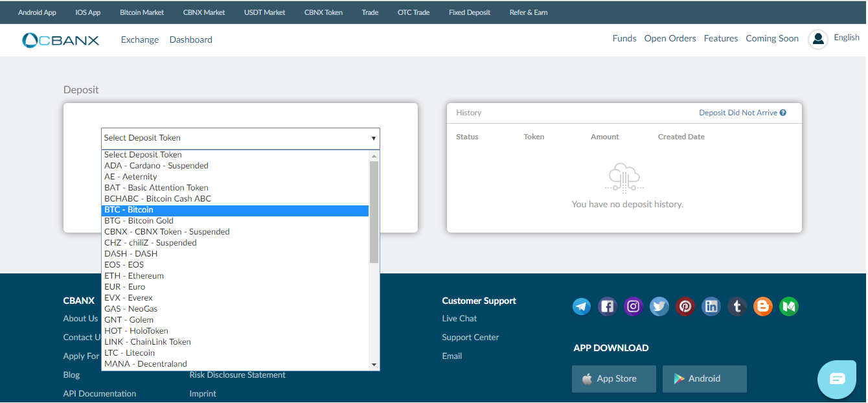Go to the Dashboard page
This screenshot has height=403, width=868.
(191, 40)
